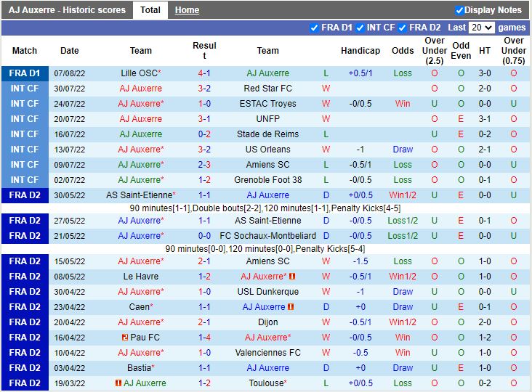
Task: Open the Last 20 games dropdown
Action: coord(481,28)
